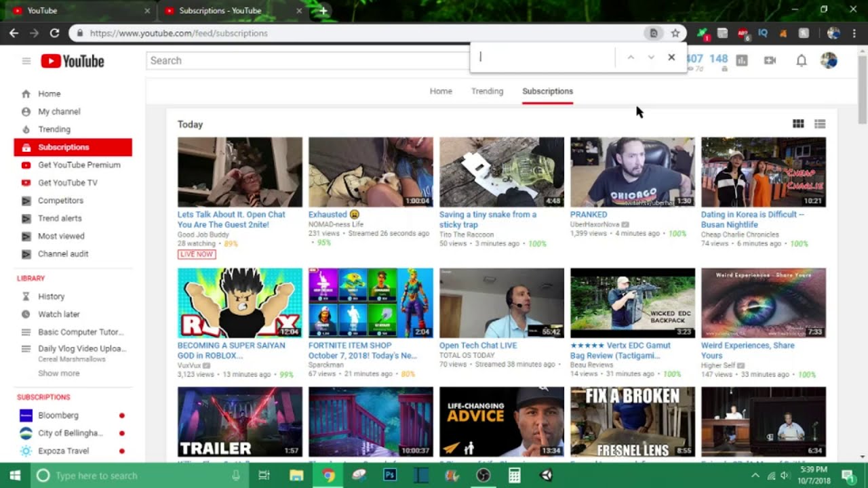Image resolution: width=868 pixels, height=488 pixels.
Task: Open FORTNITE ITEM SHOP video thumbnail
Action: 371,303
